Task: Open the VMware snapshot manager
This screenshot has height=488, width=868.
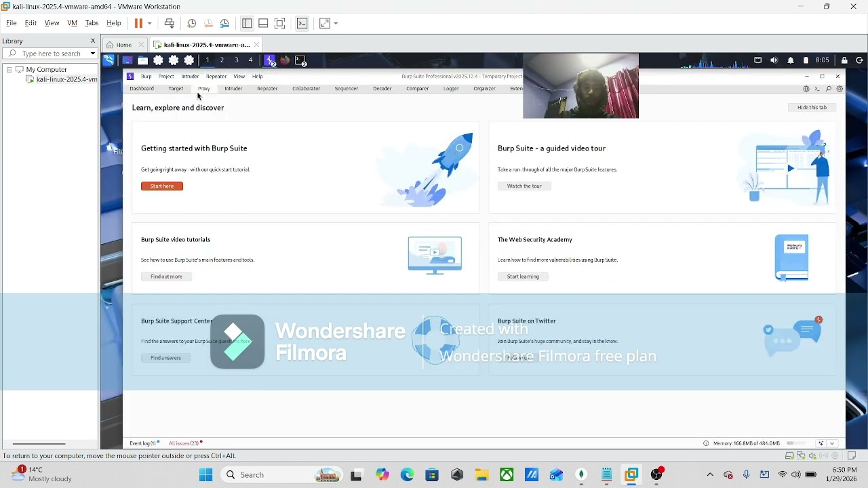Action: point(224,23)
